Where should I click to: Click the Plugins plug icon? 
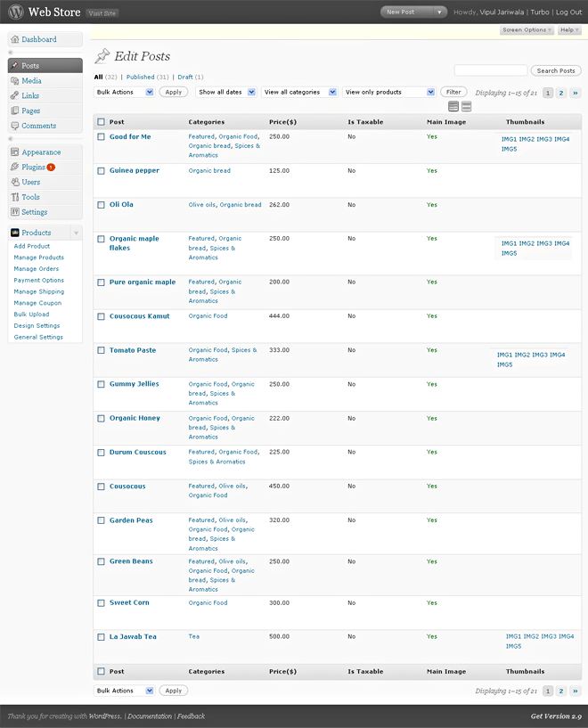point(15,167)
